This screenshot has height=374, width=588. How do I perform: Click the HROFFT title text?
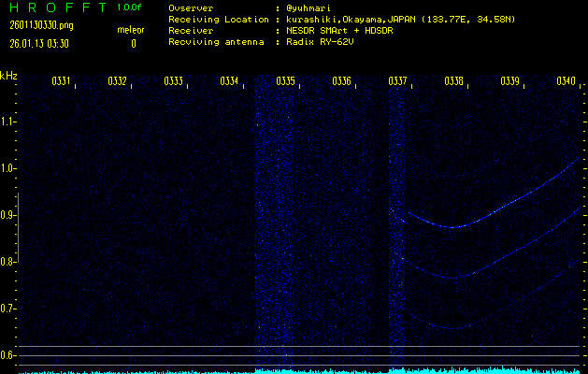click(56, 7)
